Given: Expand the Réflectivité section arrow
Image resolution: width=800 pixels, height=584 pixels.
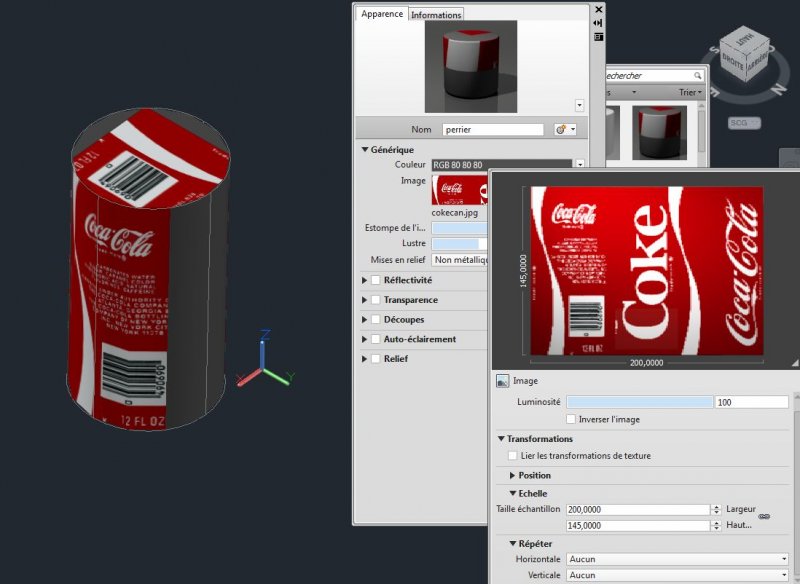Looking at the screenshot, I should [364, 280].
